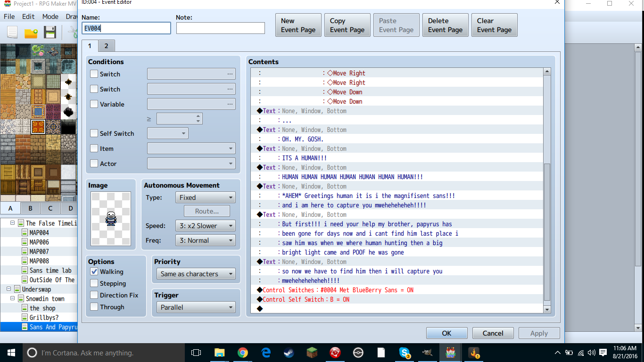Click New Event Page button
The height and width of the screenshot is (362, 644).
[298, 25]
